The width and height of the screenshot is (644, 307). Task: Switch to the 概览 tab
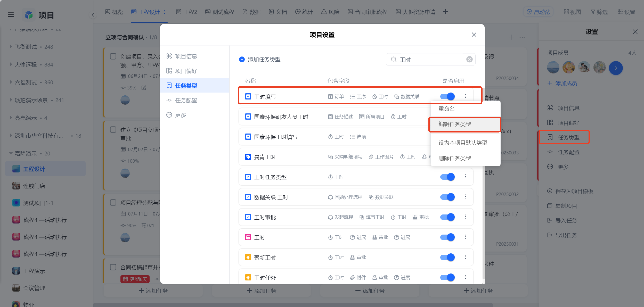coord(114,12)
